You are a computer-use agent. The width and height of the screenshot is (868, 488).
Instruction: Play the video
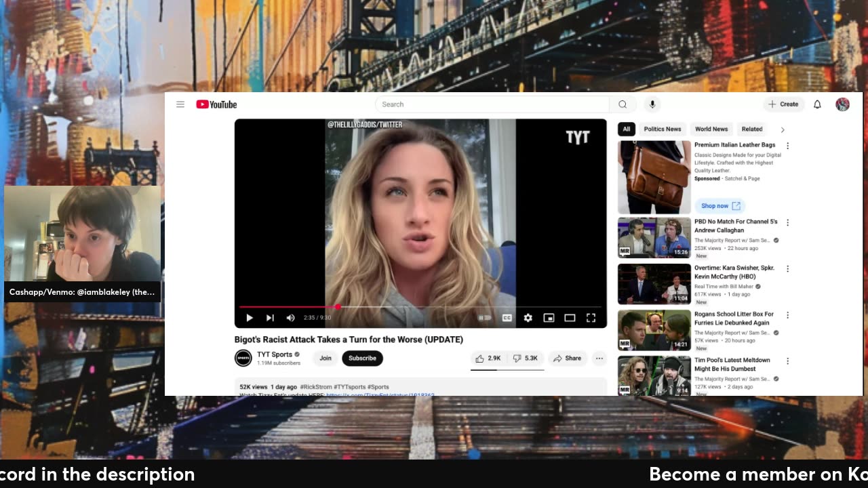tap(250, 318)
